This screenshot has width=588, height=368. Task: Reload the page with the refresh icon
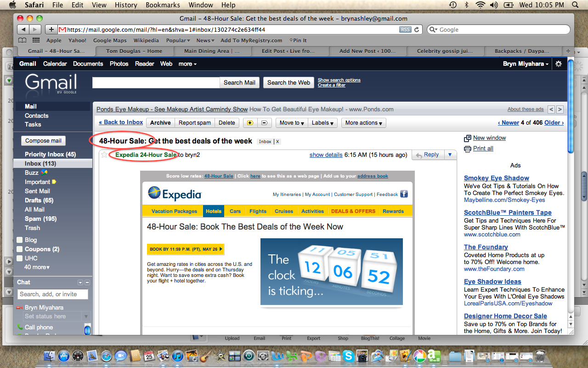click(x=417, y=29)
